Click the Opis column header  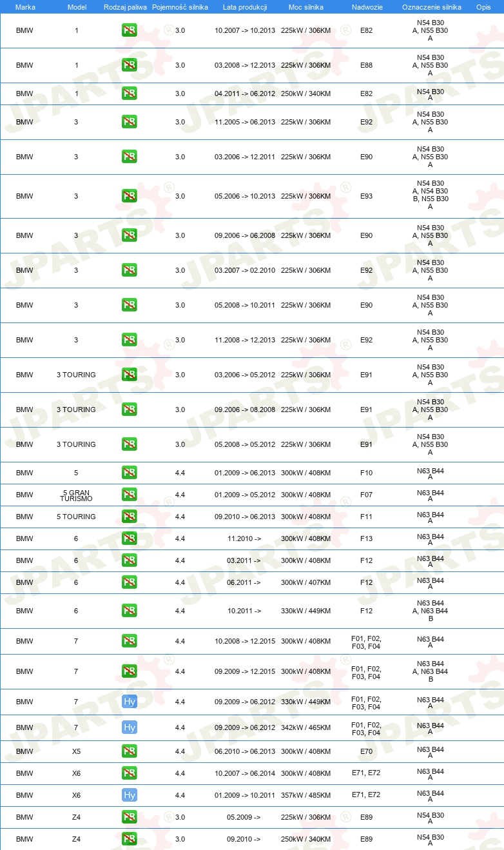tap(483, 6)
